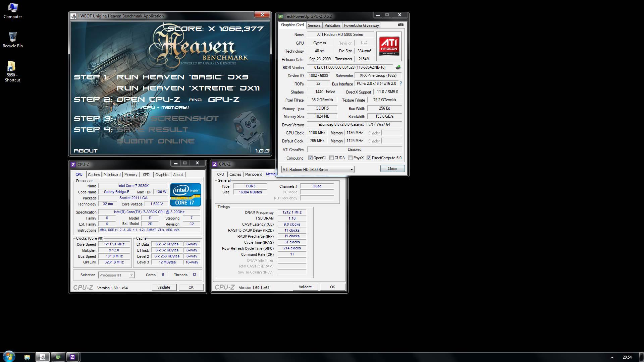Click Submit Online in Heaven app
644x362 pixels.
156,141
